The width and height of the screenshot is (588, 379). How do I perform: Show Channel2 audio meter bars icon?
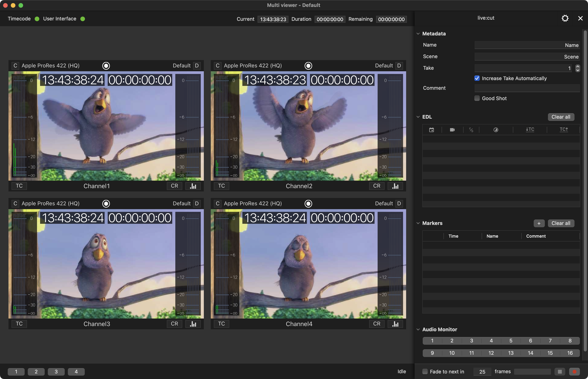pos(396,186)
